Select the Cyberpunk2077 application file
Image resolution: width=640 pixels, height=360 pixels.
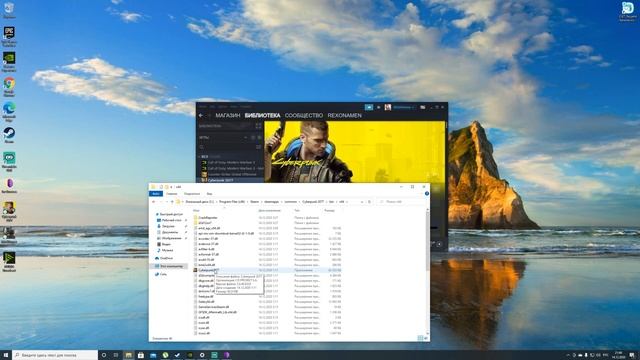pos(268,270)
